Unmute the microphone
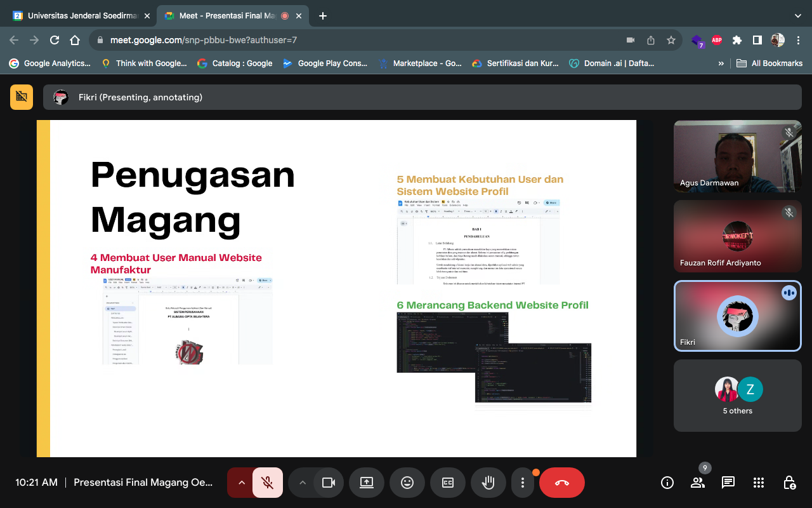This screenshot has height=508, width=812. (268, 483)
